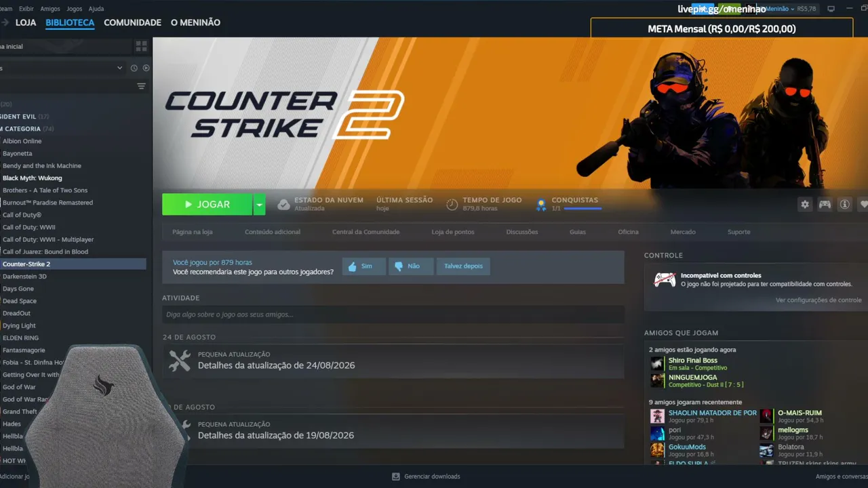The height and width of the screenshot is (488, 868).
Task: Open the advanced library filter icon
Action: click(141, 86)
